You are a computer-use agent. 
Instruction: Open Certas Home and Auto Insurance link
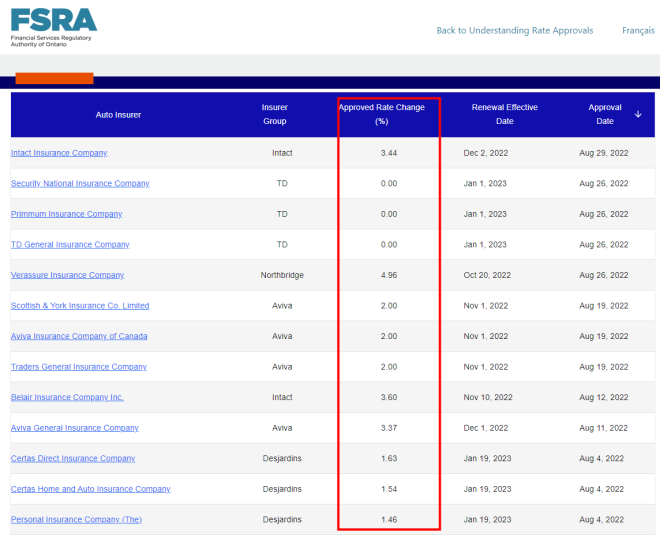click(90, 489)
